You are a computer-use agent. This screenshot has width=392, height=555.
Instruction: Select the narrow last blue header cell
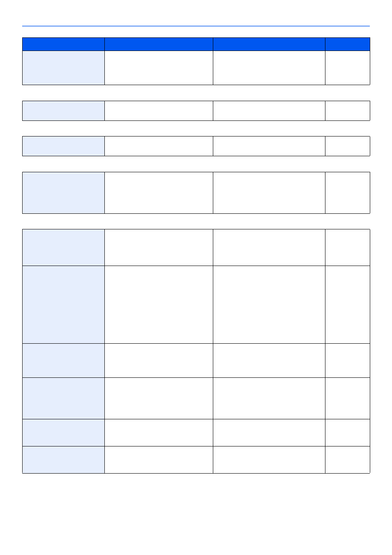pyautogui.click(x=348, y=44)
